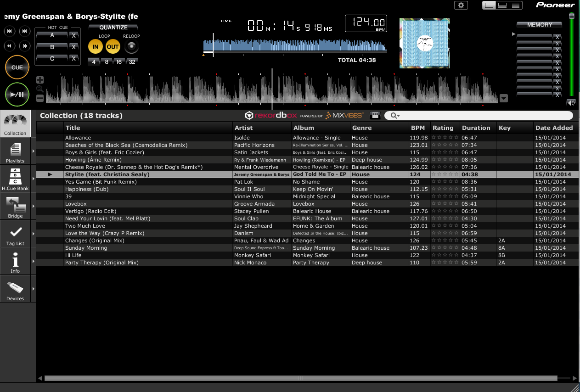
Task: Open the Devices panel
Action: click(15, 289)
